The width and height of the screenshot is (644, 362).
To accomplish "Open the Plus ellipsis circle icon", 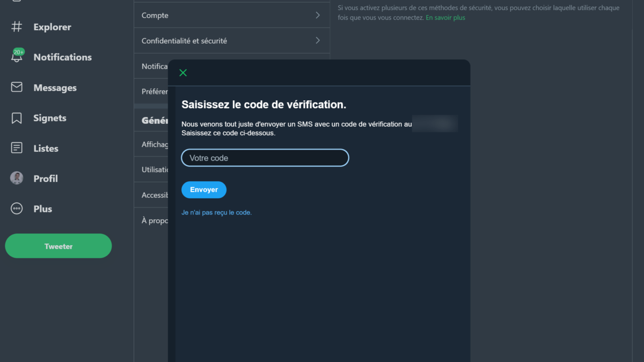I will [17, 209].
